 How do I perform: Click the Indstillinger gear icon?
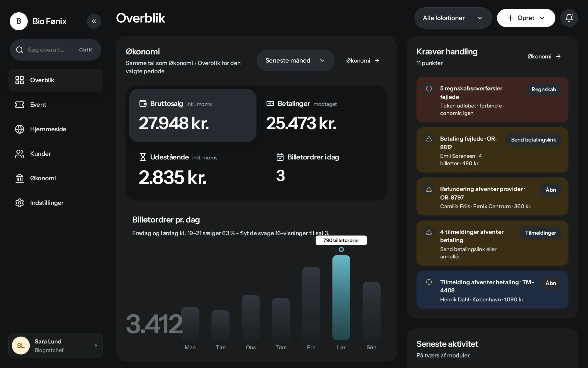(x=20, y=203)
